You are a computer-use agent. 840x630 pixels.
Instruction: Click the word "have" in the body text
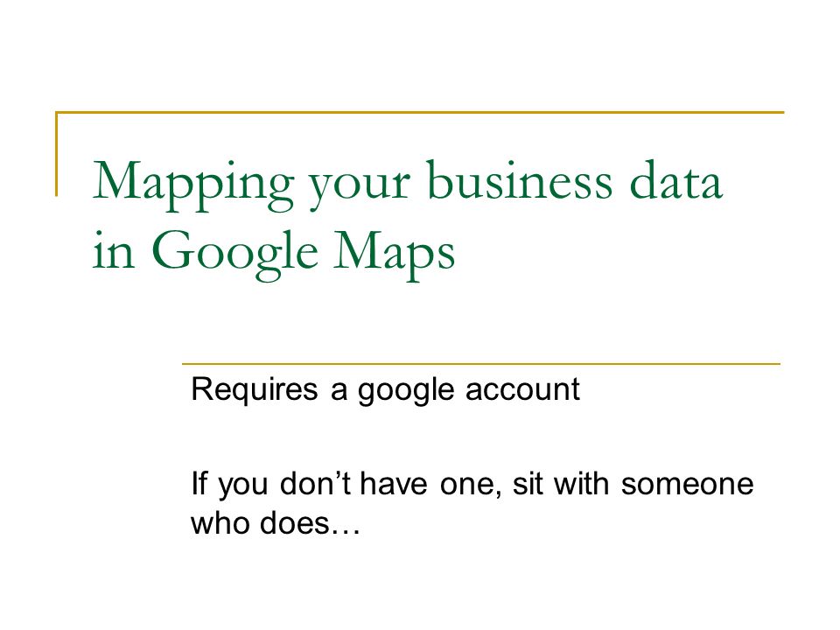[394, 483]
